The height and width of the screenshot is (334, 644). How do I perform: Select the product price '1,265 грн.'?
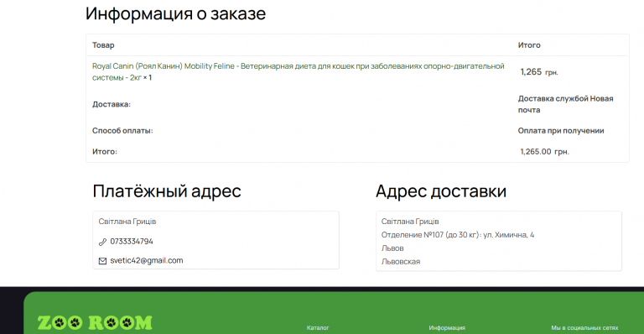(539, 72)
